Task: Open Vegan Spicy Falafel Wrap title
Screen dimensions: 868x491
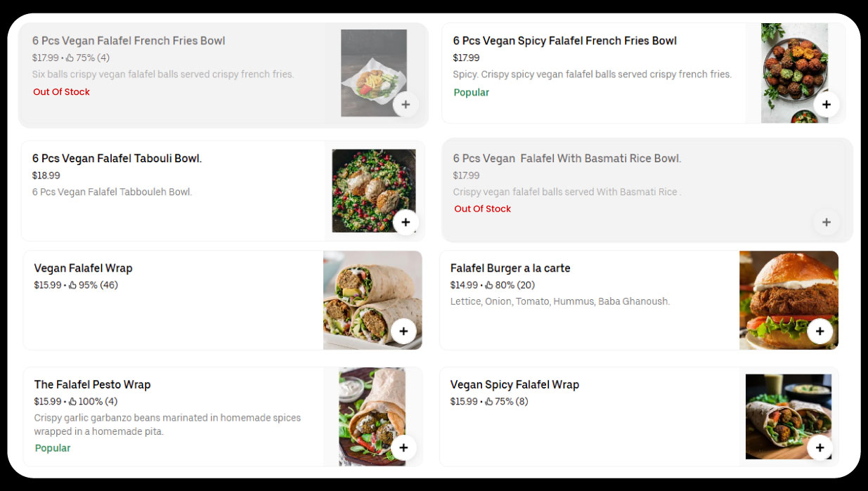Action: click(514, 385)
